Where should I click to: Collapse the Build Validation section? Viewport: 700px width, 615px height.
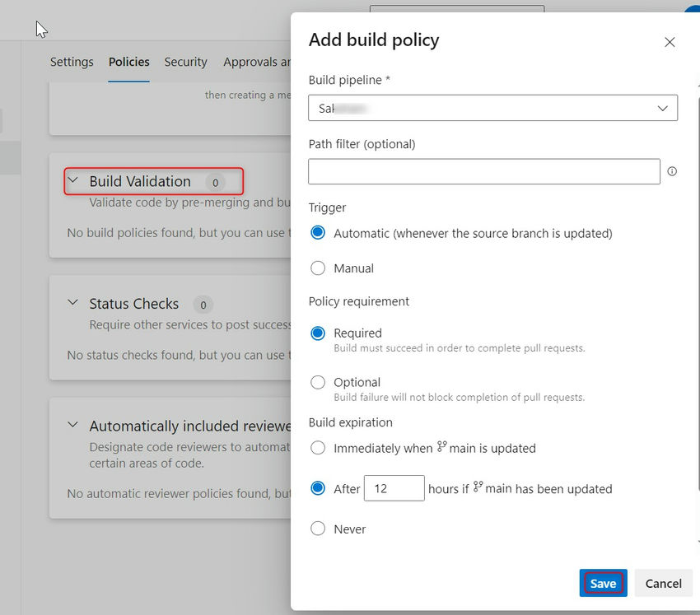click(73, 180)
